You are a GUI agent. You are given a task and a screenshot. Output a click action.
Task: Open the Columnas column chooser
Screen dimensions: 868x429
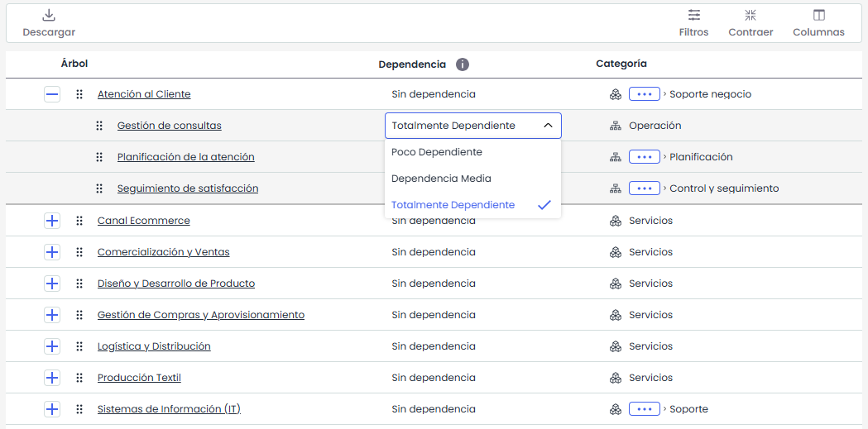[818, 16]
